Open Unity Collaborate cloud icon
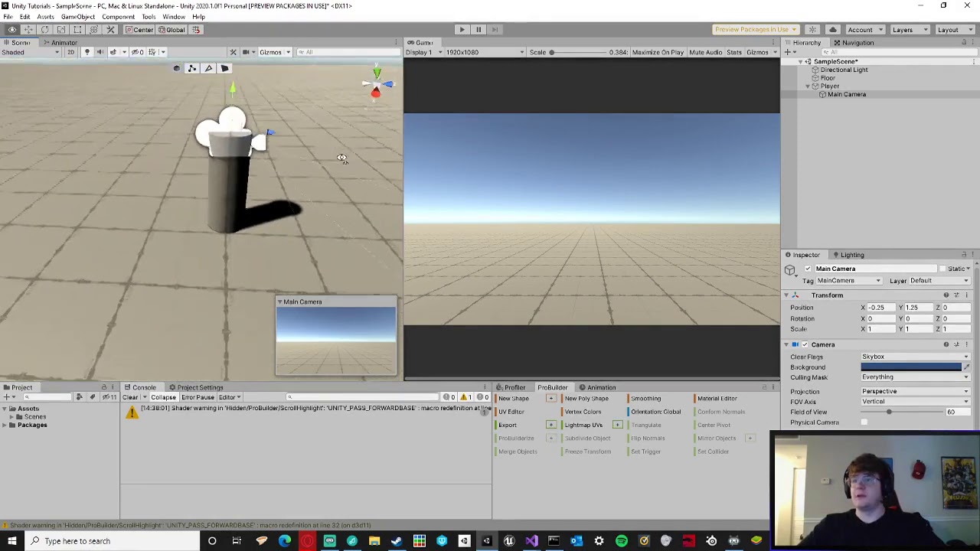This screenshot has height=551, width=980. tap(833, 29)
